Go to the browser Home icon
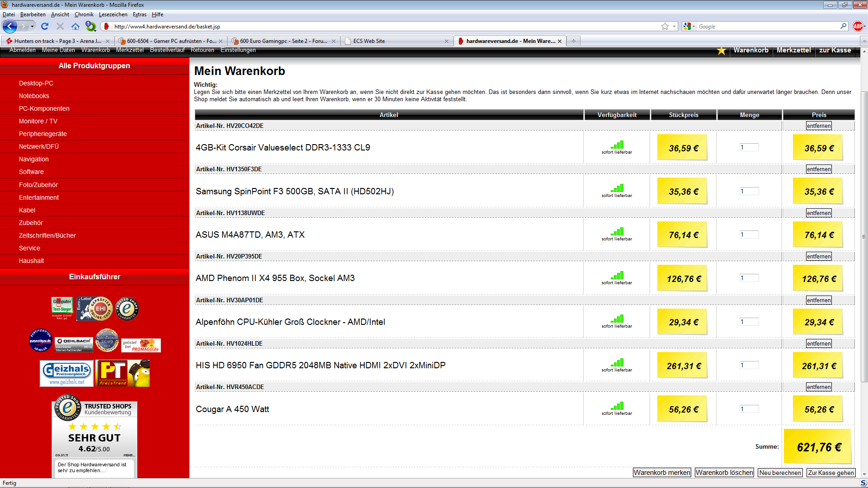The image size is (868, 488). click(75, 26)
